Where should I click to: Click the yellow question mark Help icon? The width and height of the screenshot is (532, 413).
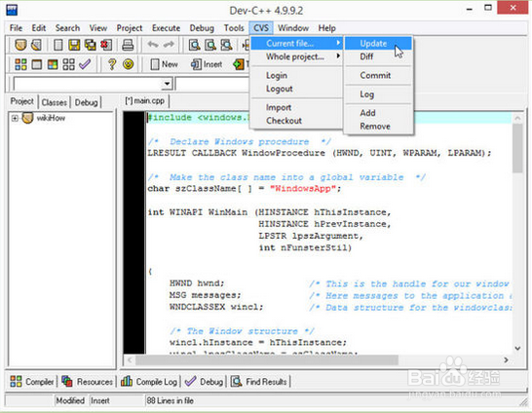point(112,64)
